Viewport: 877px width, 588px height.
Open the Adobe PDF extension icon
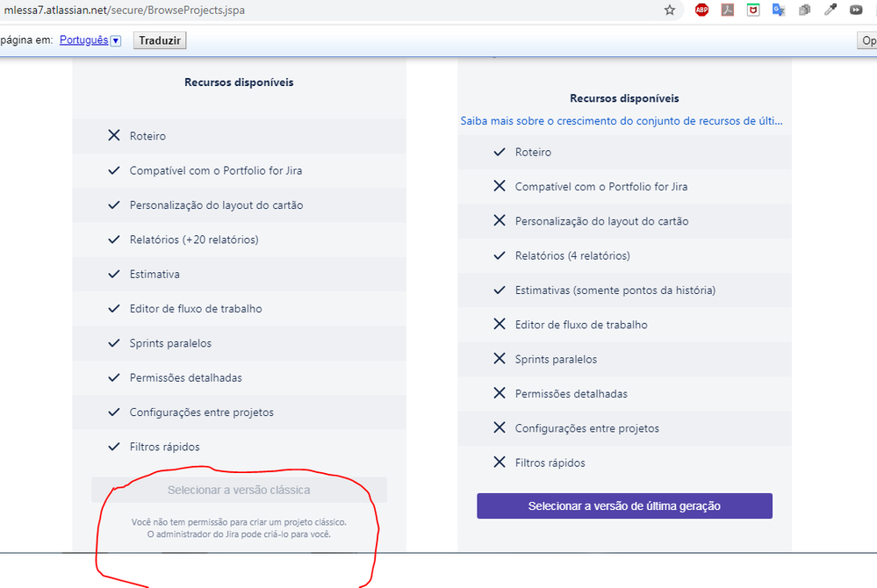tap(727, 10)
